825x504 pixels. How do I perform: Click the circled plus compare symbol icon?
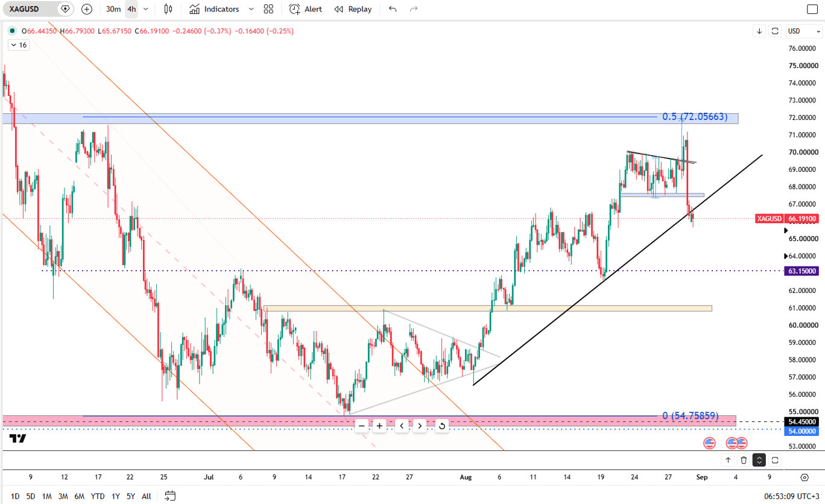(x=87, y=9)
